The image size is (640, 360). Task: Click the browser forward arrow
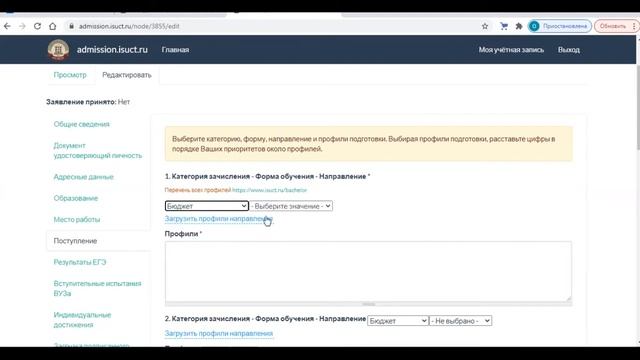[x=22, y=26]
